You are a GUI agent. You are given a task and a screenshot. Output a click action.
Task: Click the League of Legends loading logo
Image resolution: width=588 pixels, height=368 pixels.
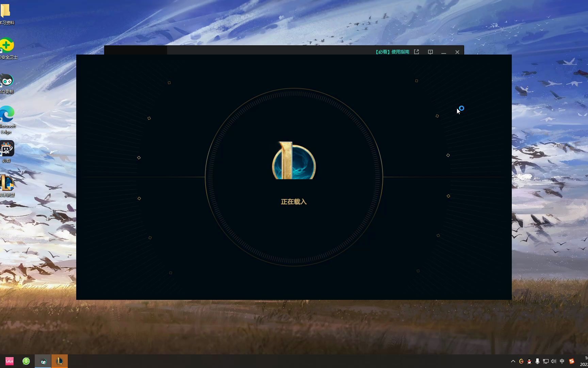pos(294,161)
